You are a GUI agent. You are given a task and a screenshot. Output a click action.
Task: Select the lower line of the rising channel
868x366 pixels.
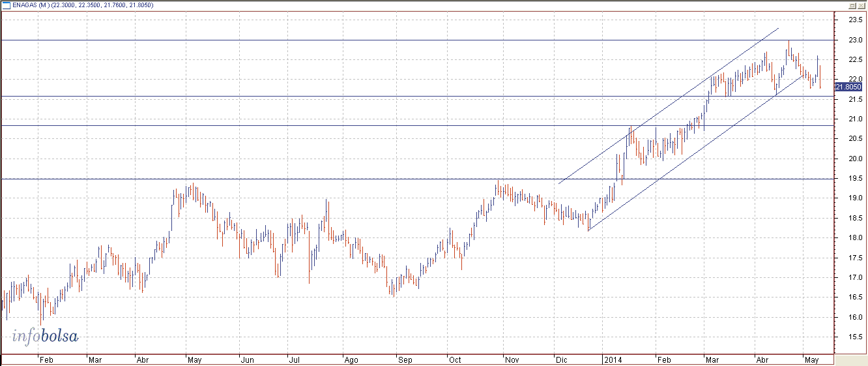click(695, 153)
